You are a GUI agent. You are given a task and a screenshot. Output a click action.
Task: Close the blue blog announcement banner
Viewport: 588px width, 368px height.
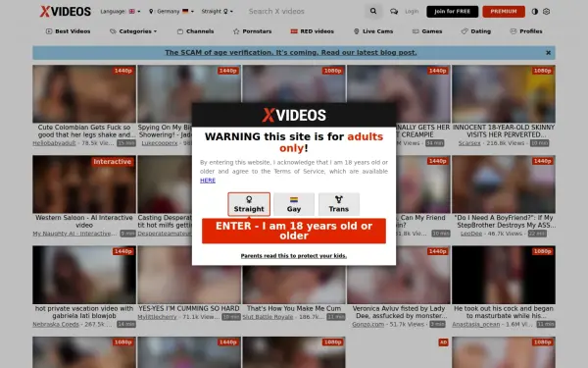[548, 53]
